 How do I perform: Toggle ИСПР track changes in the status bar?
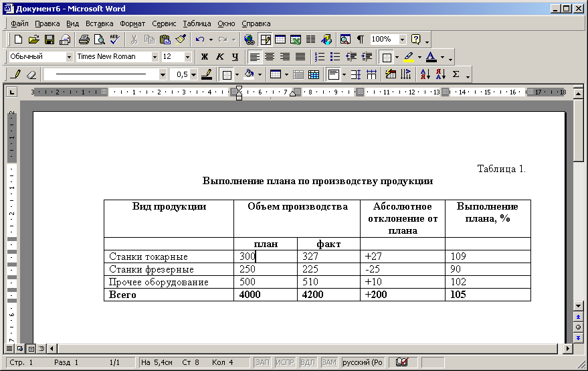pos(285,362)
